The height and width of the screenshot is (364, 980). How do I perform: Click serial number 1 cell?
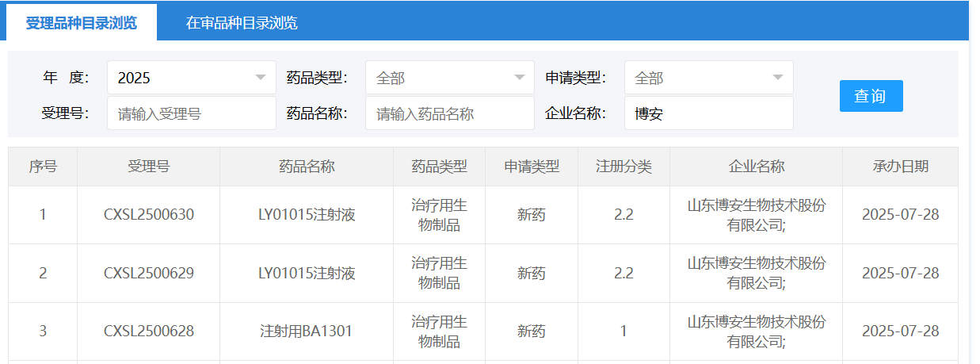(43, 215)
